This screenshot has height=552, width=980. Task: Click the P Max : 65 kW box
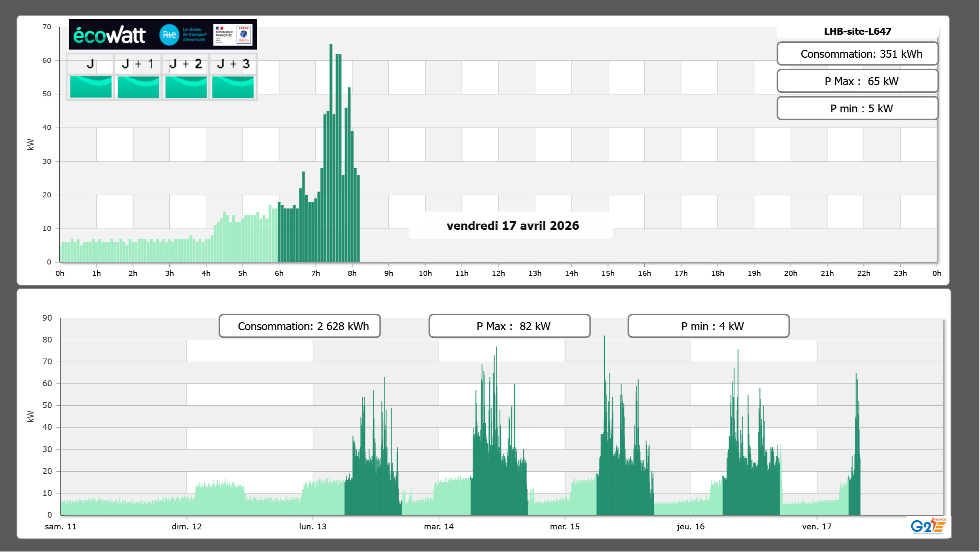coord(857,81)
